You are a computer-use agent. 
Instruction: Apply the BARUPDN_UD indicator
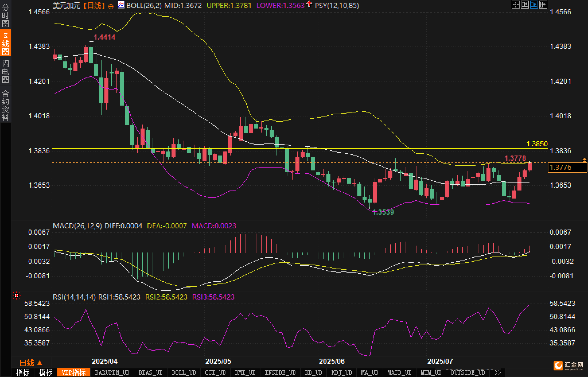coord(112,372)
